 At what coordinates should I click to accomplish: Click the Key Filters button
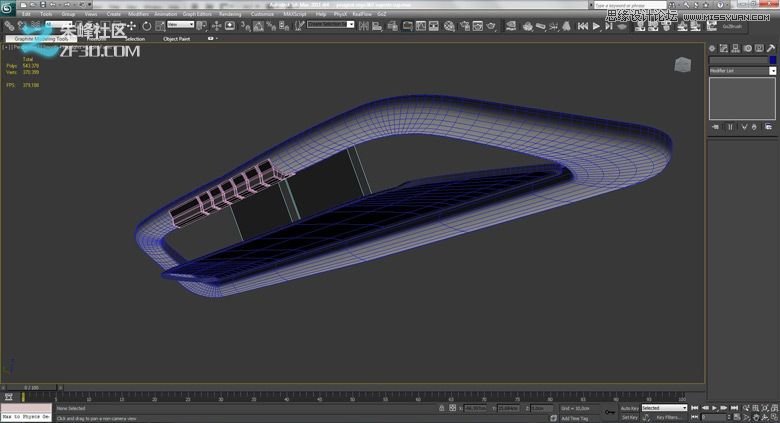[x=667, y=417]
